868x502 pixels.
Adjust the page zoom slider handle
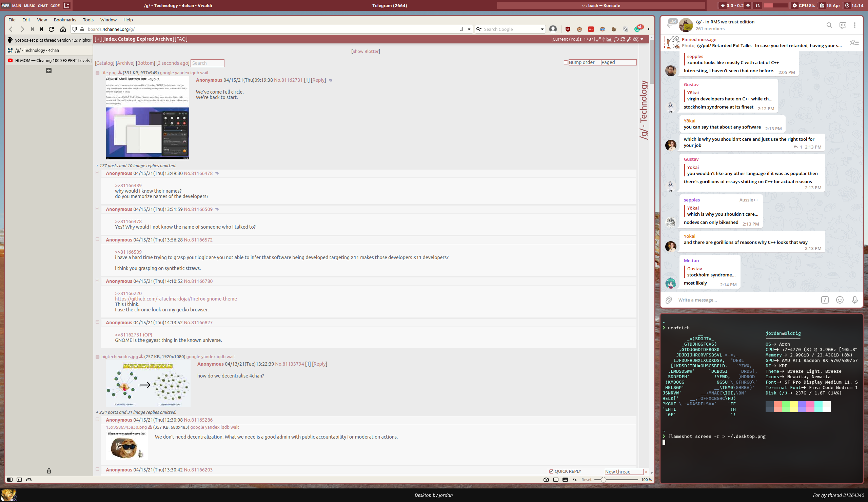[x=603, y=480]
